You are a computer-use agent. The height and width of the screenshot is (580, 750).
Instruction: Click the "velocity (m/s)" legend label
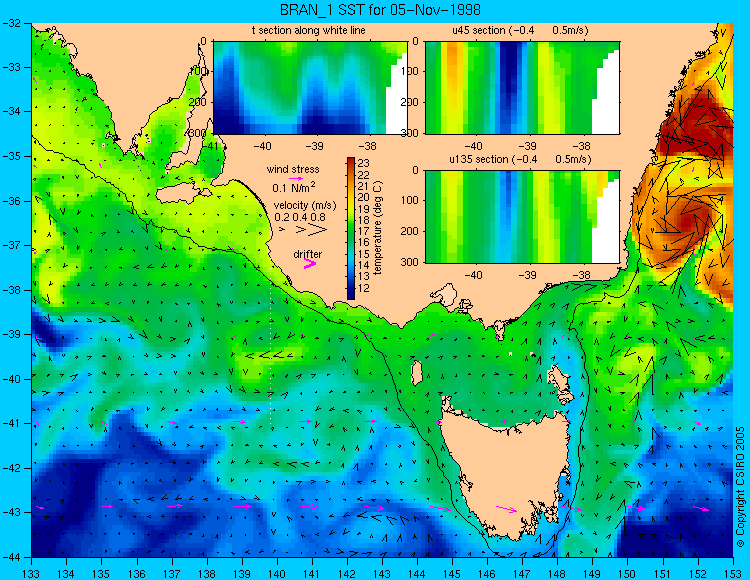305,205
